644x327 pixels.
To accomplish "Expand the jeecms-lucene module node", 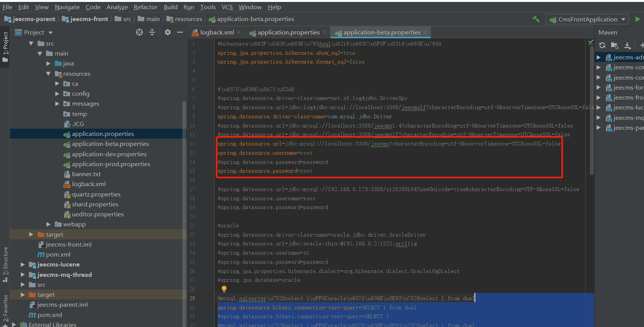I will [23, 265].
